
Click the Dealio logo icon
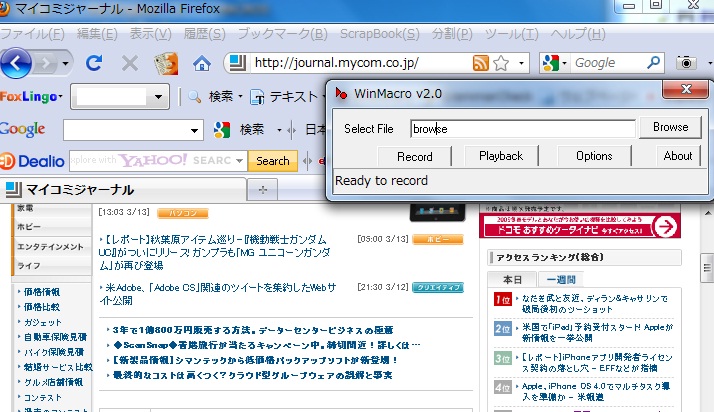[x=7, y=161]
